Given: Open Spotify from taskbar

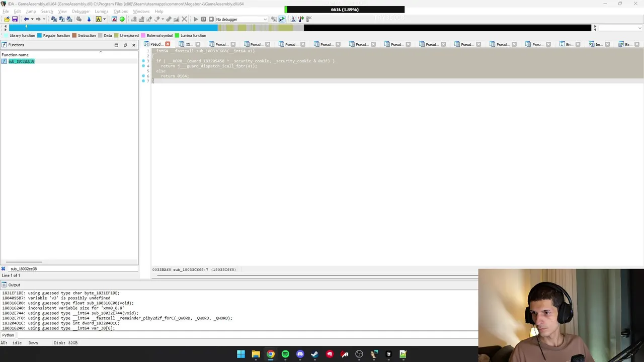Looking at the screenshot, I should coord(285,354).
